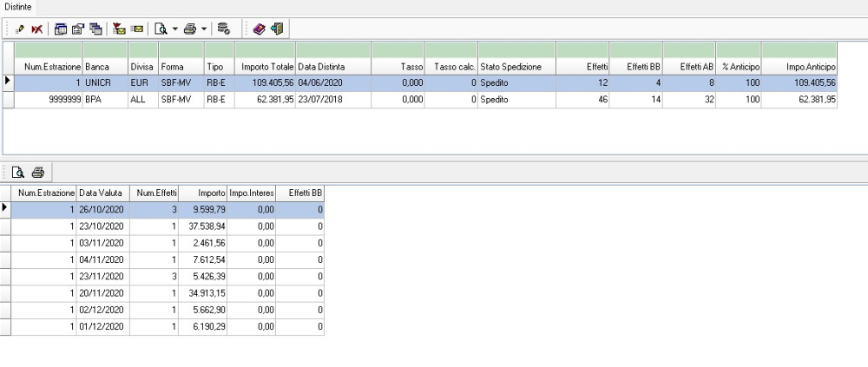Click the cascading windows toolbar icon
This screenshot has width=868, height=367.
point(94,29)
